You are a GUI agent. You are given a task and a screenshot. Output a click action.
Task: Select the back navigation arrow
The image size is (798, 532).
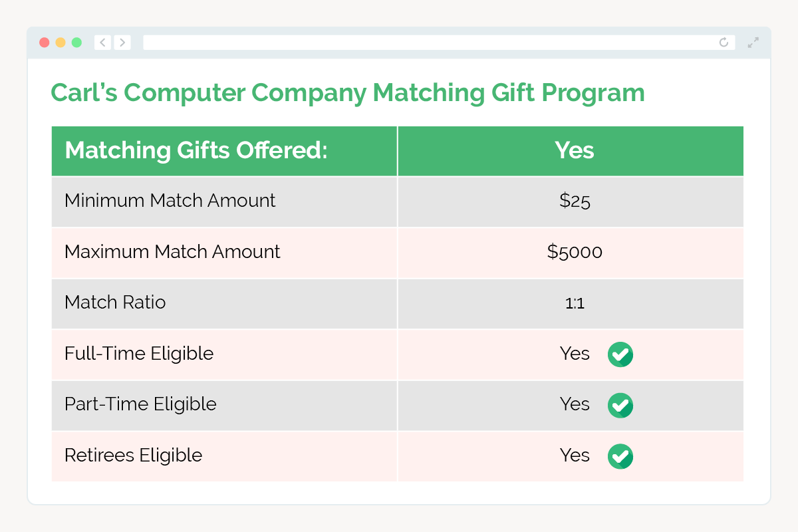tap(102, 42)
